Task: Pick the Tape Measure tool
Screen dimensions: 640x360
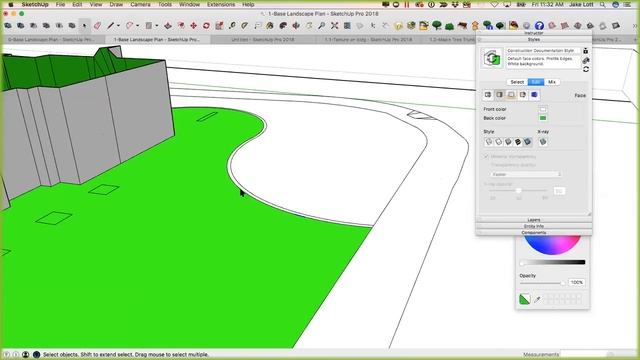Action: click(232, 25)
